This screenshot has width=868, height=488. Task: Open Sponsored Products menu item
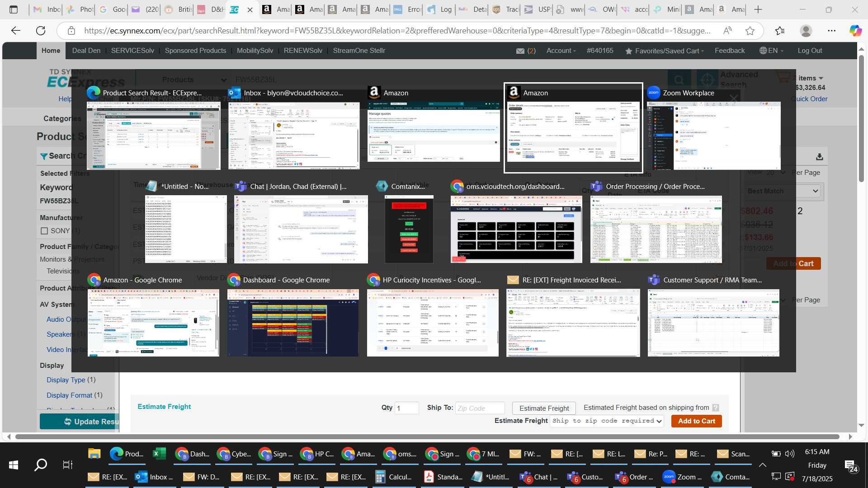click(x=195, y=51)
